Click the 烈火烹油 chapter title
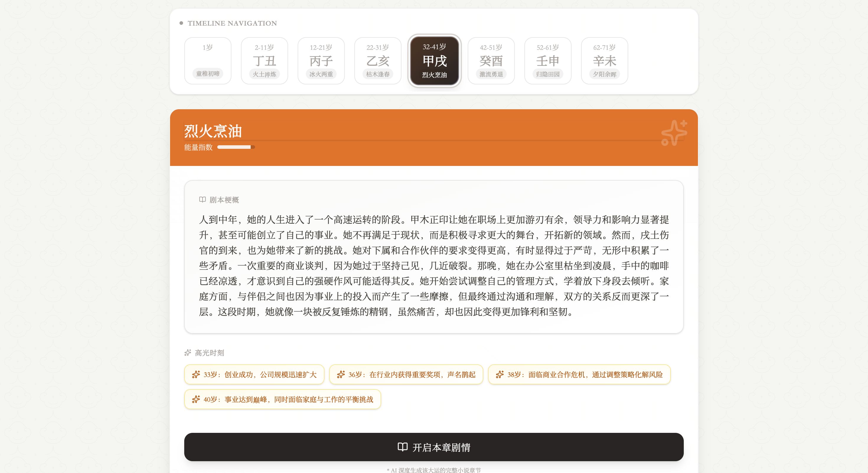This screenshot has width=868, height=473. (213, 131)
